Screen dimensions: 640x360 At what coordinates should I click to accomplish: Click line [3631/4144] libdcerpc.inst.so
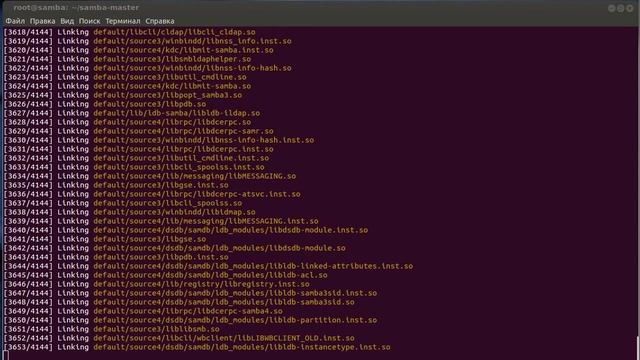coord(138,149)
